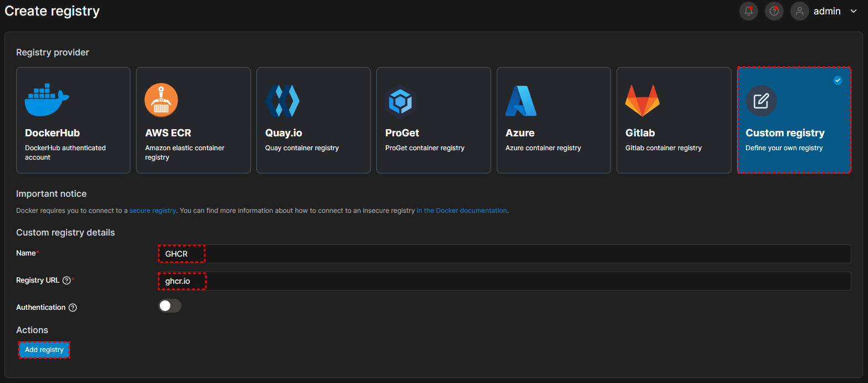Click the AWS ECR orange logo

pyautogui.click(x=162, y=100)
